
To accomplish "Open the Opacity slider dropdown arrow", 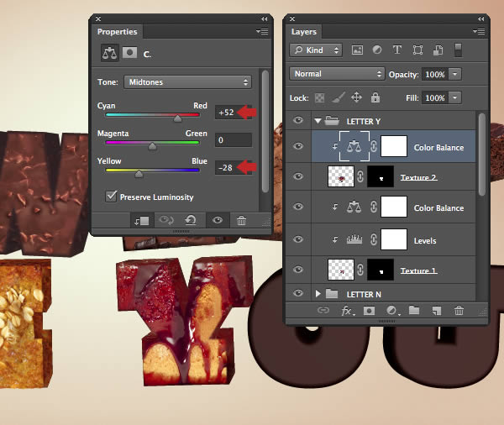I will point(454,74).
